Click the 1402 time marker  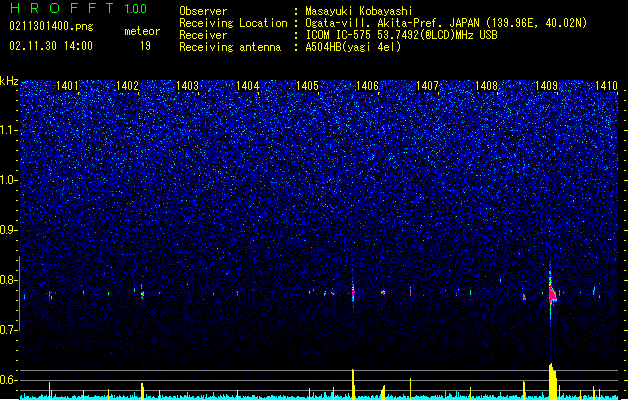(x=127, y=86)
